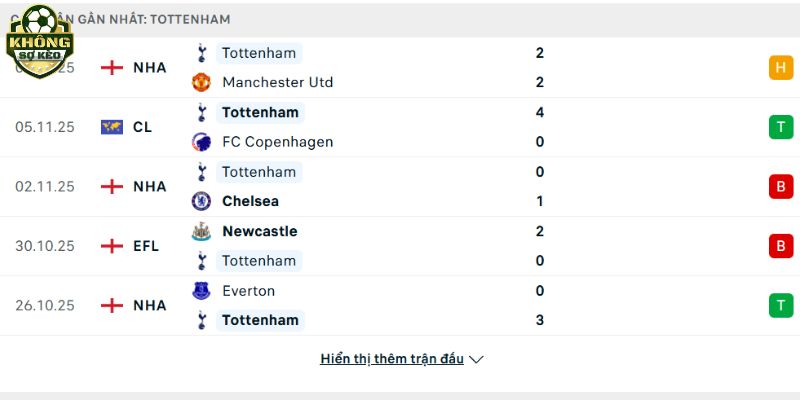Screen dimensions: 800x400
Task: Click the Chelsea club crest
Action: 202,201
